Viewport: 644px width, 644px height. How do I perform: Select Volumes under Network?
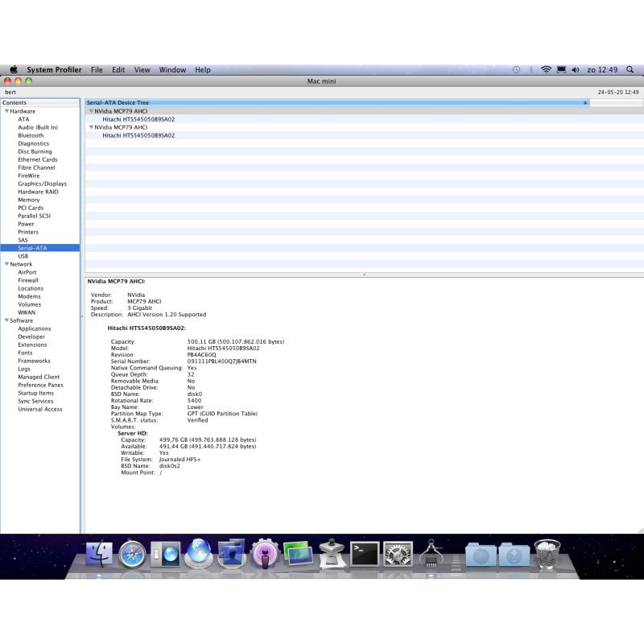tap(29, 305)
